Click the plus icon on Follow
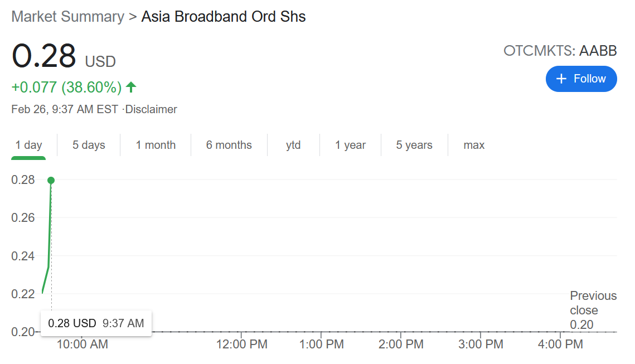The width and height of the screenshot is (635, 364). [x=561, y=79]
